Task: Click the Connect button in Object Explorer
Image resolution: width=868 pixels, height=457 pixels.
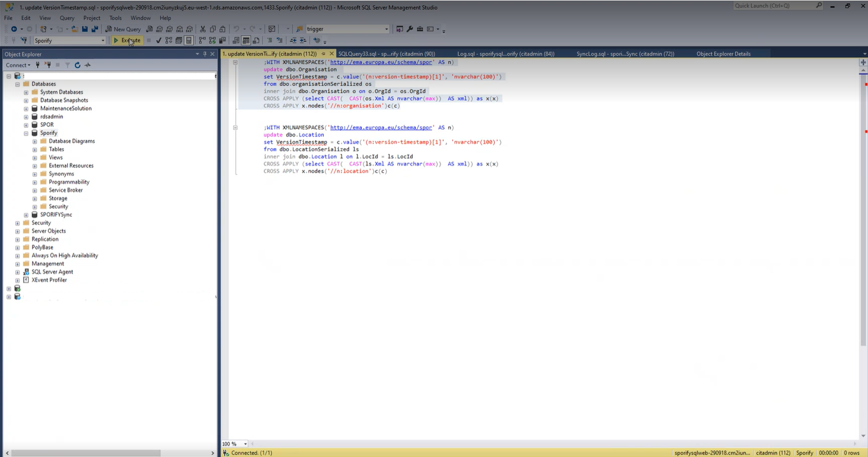Action: click(x=16, y=65)
